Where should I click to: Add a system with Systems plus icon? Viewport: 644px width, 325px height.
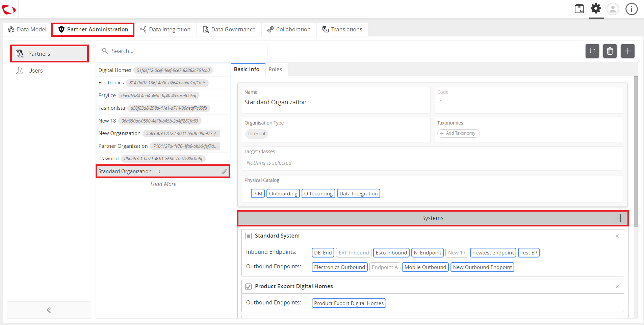click(x=620, y=218)
